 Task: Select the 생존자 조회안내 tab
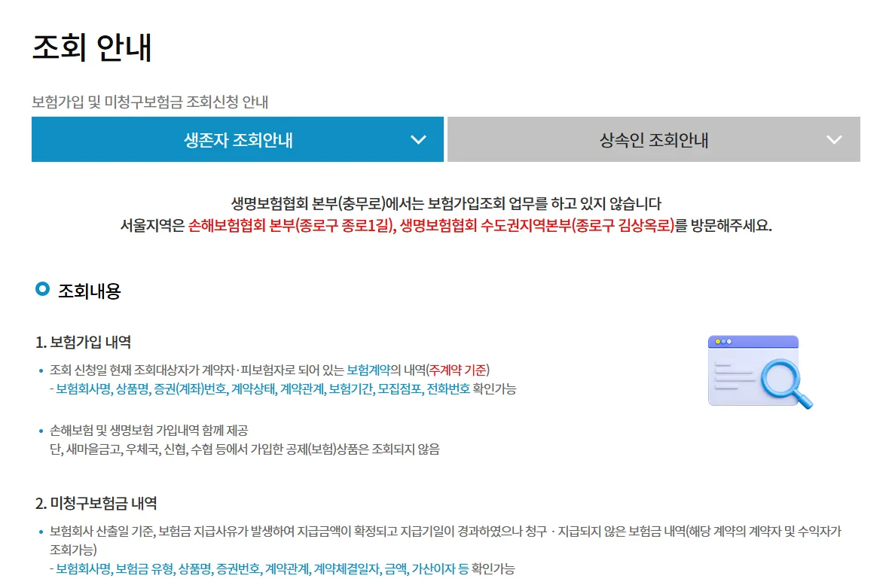pyautogui.click(x=237, y=139)
